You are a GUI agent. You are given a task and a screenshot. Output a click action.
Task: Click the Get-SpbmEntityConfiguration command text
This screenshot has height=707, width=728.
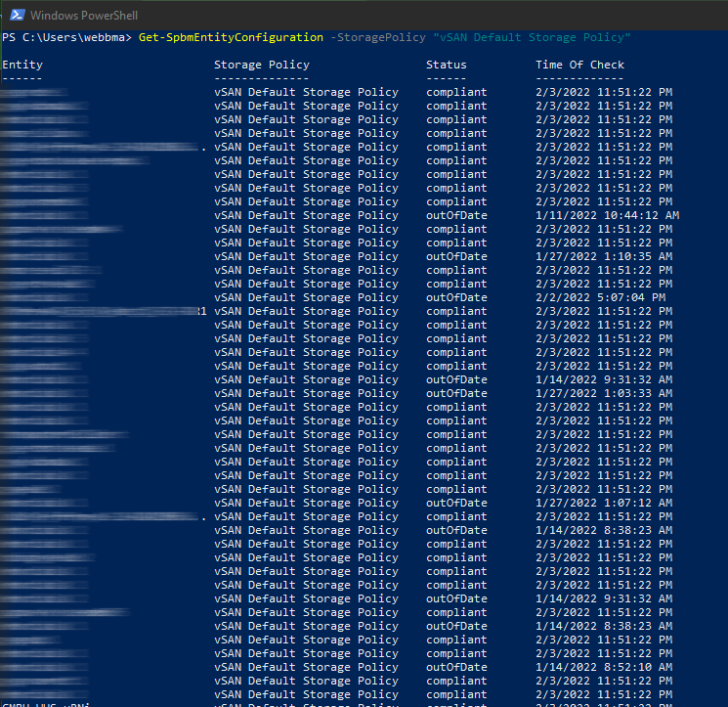point(231,37)
